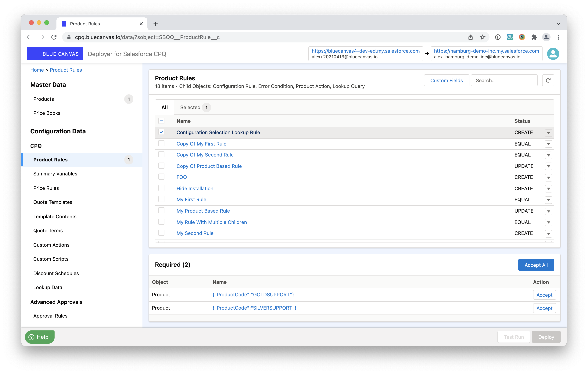Screen dimensions: 588x374
Task: Click into the Search input field
Action: (x=504, y=80)
